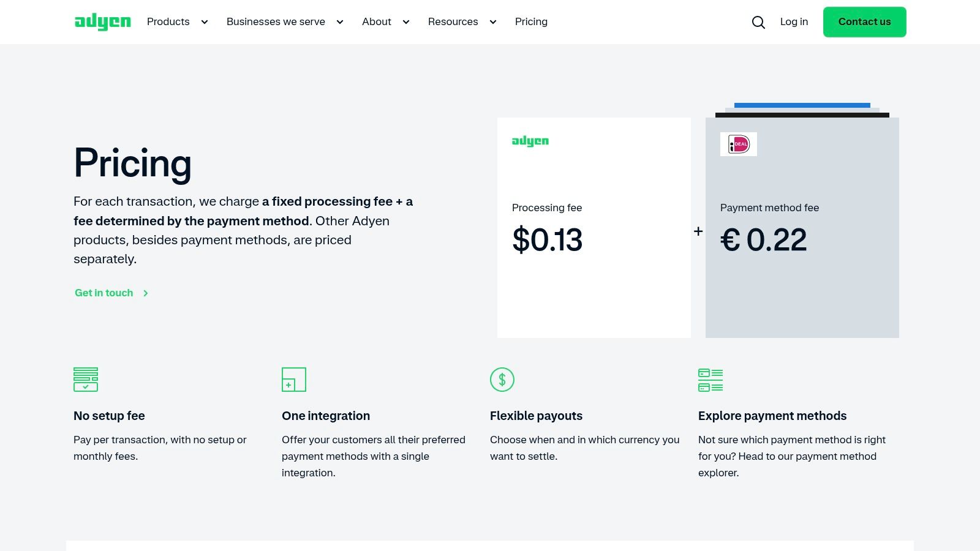The image size is (980, 551).
Task: Open the About dropdown menu
Action: point(406,22)
